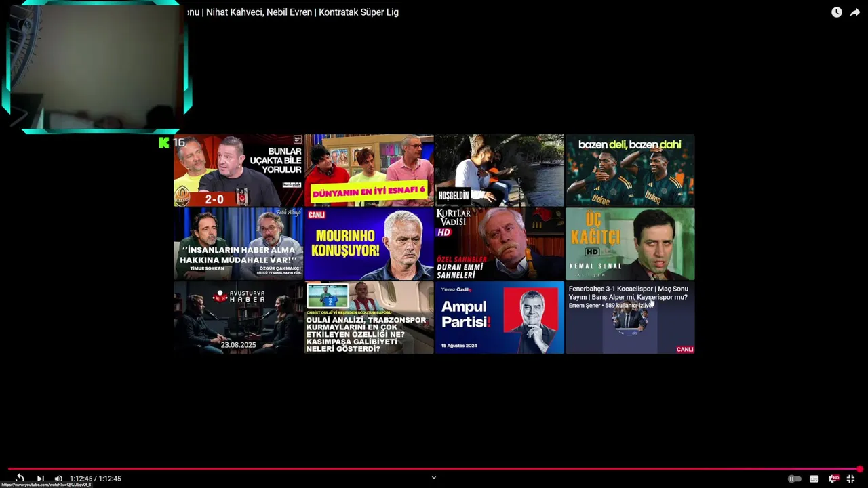Open 'Oulai Analizi, Trabzonspor' video thumbnail
The image size is (868, 488).
[x=369, y=318]
